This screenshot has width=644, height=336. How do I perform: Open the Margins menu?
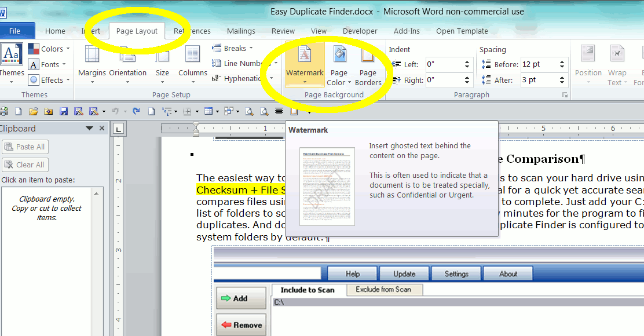[92, 64]
